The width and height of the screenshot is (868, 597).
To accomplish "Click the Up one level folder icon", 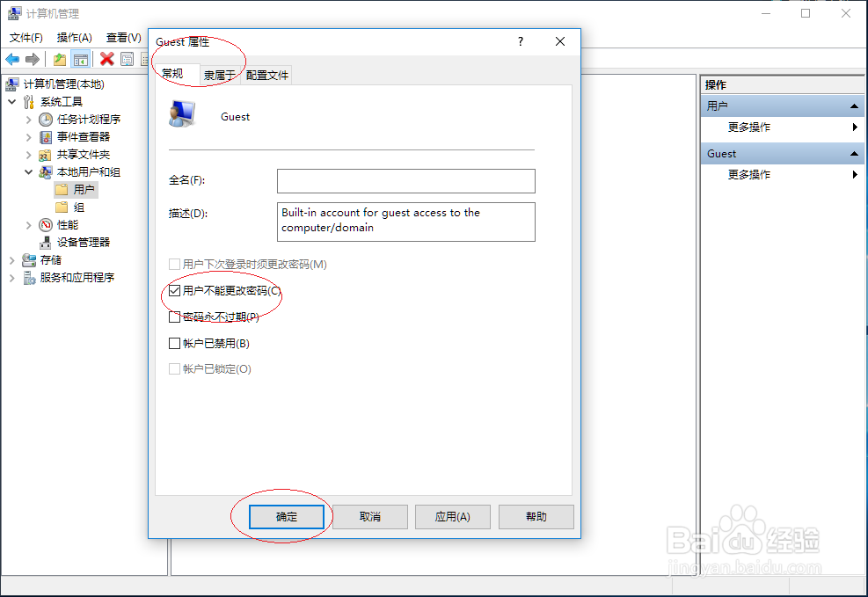I will click(59, 59).
